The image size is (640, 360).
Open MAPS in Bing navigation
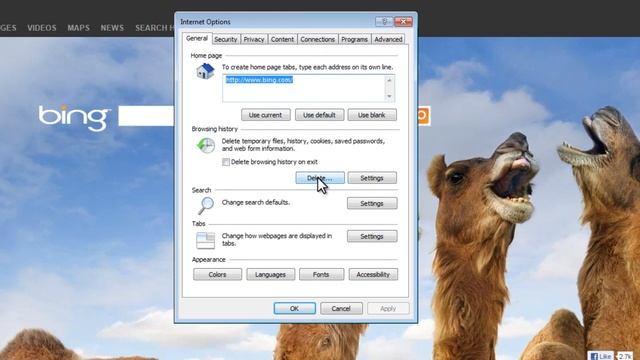click(x=78, y=28)
